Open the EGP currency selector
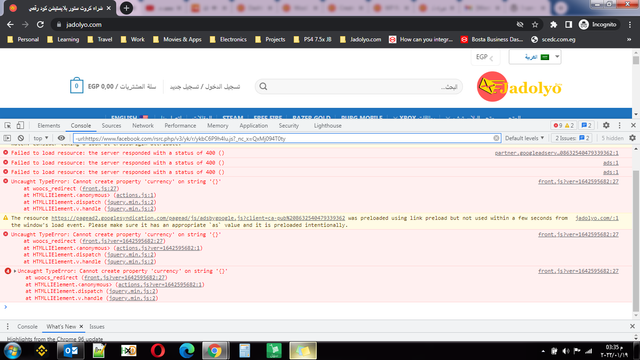640x360 pixels. click(485, 57)
